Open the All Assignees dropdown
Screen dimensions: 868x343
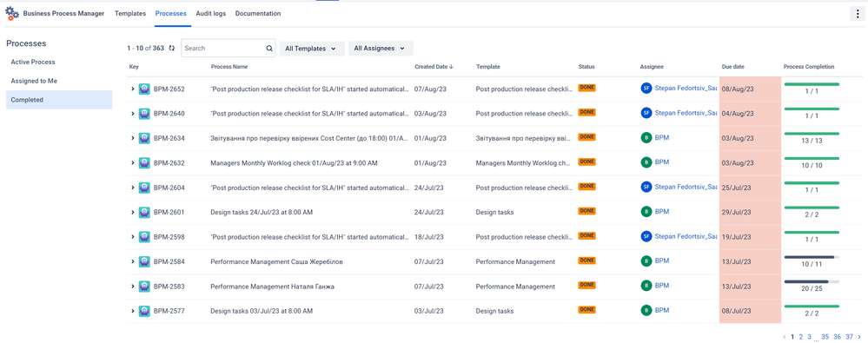381,49
